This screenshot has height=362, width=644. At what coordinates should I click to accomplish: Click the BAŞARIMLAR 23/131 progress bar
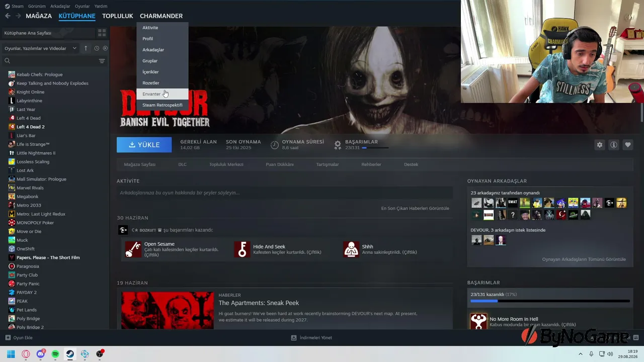pyautogui.click(x=375, y=148)
